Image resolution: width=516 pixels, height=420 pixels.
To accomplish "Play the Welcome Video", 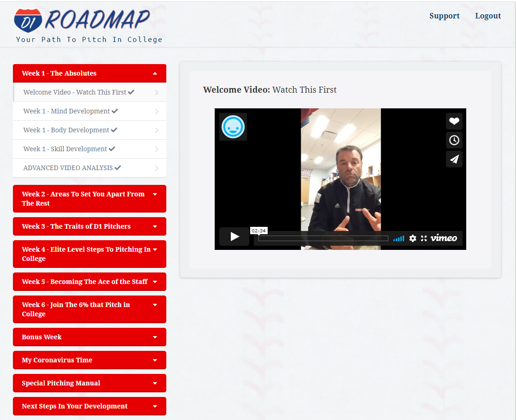I will 235,237.
